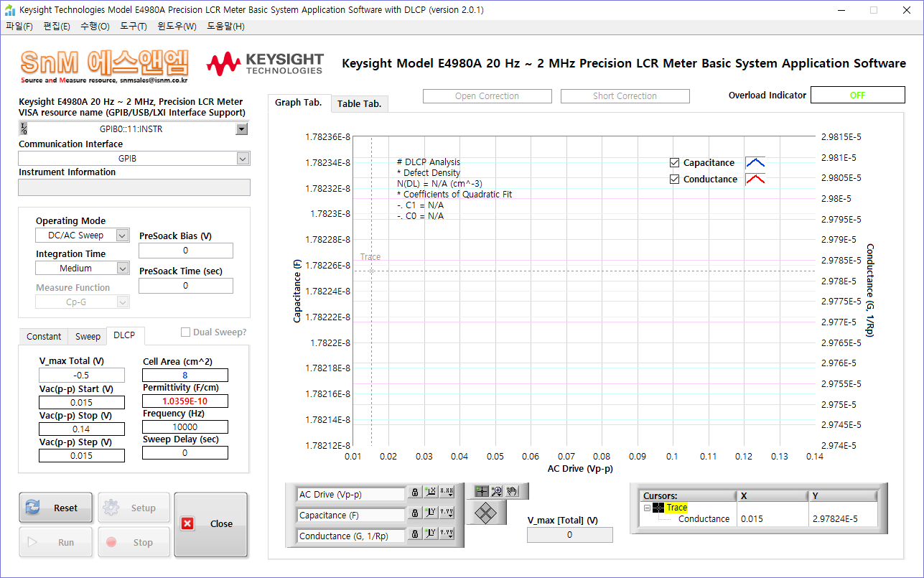Open Conductance axis format menu

tap(447, 534)
